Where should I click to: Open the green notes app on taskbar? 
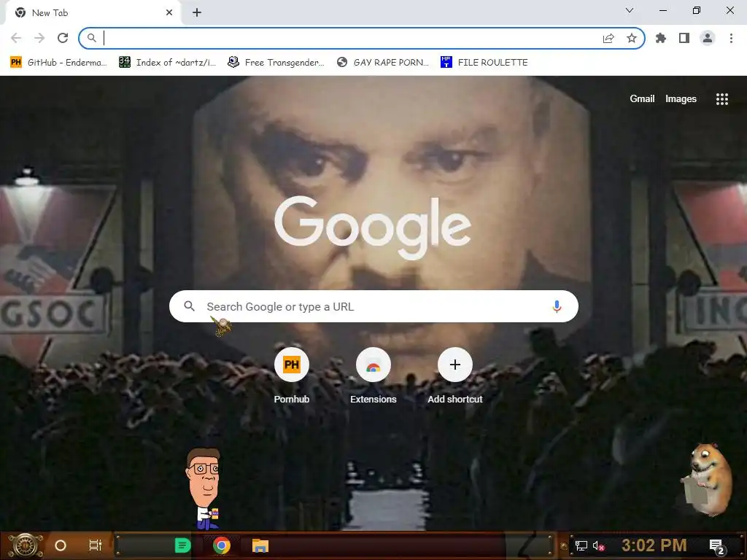[182, 545]
